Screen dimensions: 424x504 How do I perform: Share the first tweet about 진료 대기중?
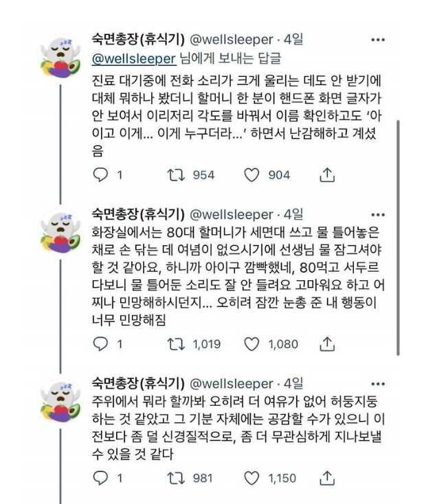coord(327,175)
